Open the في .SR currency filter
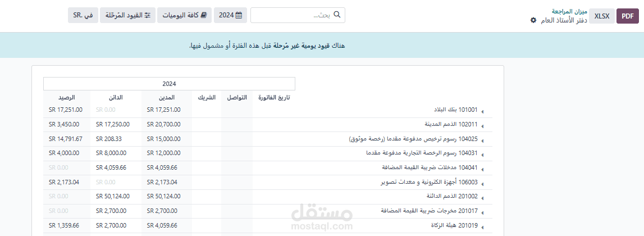Viewport: 644px width, 236px height. 83,15
